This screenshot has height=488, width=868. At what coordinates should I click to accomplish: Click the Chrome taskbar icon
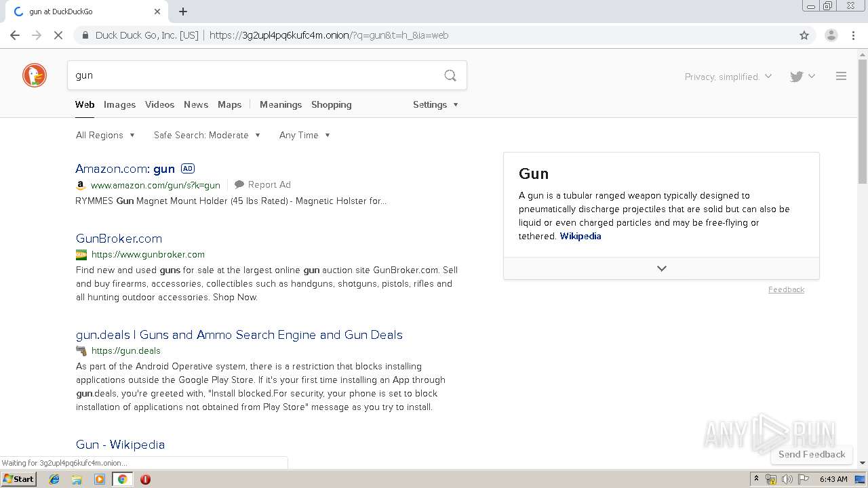point(122,479)
